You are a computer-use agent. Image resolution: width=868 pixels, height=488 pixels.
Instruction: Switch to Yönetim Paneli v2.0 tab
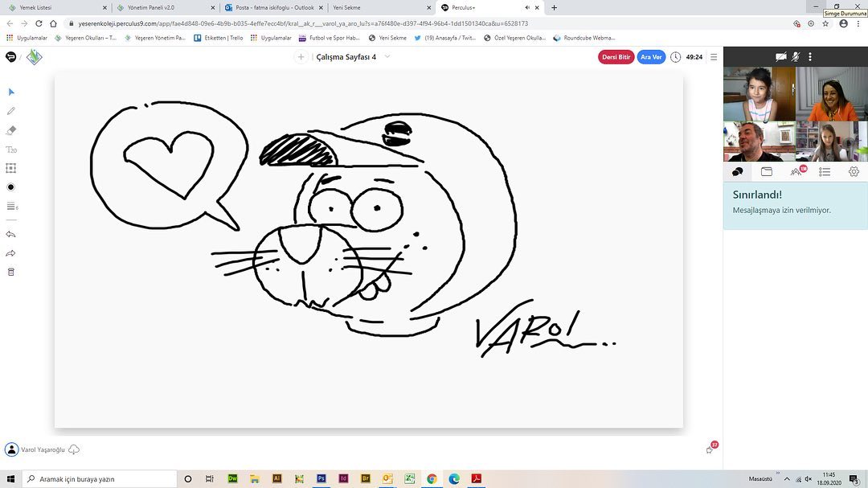click(x=166, y=8)
